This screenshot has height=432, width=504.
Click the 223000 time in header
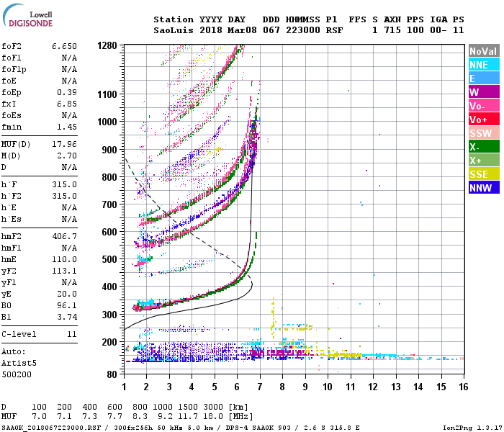303,30
